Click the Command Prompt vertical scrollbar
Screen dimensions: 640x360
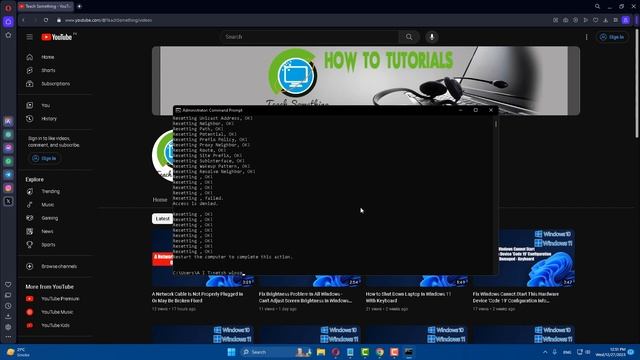click(x=496, y=124)
